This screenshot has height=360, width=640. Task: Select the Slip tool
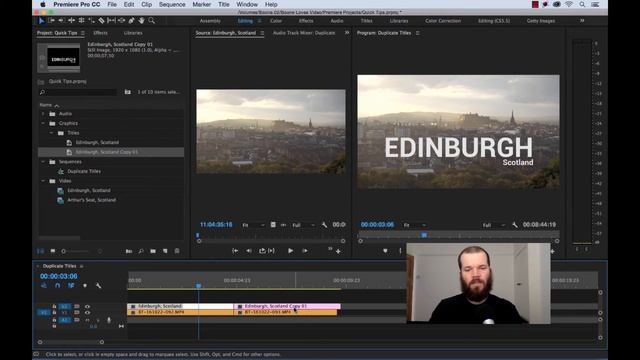pos(111,20)
